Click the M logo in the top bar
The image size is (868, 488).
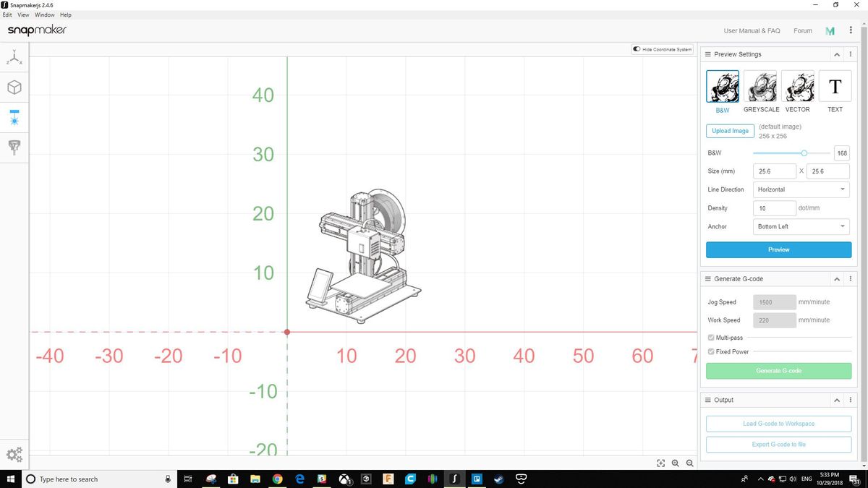tap(829, 30)
